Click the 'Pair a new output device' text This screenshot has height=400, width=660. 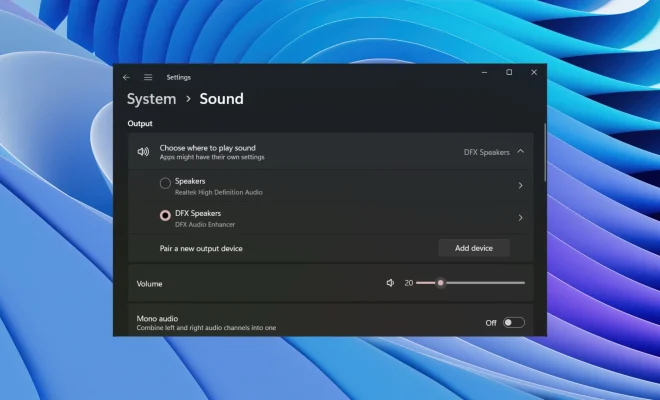[x=201, y=248]
